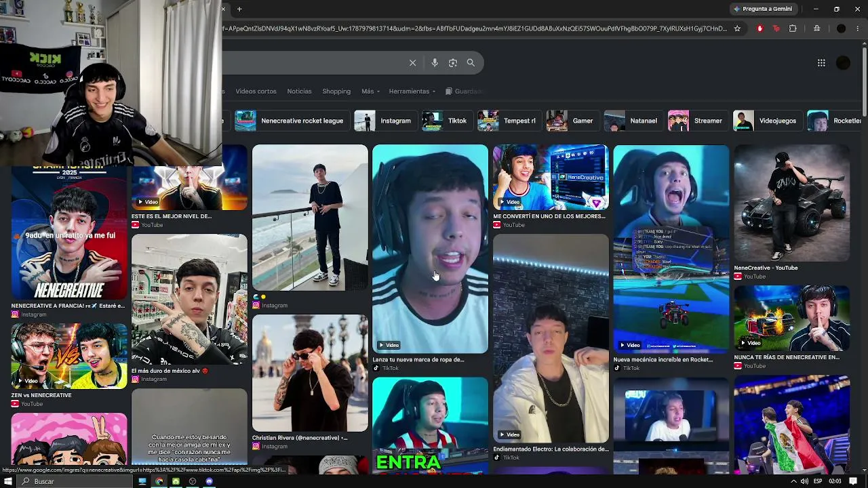The height and width of the screenshot is (488, 868).
Task: Open Discord from the taskbar
Action: (x=210, y=481)
